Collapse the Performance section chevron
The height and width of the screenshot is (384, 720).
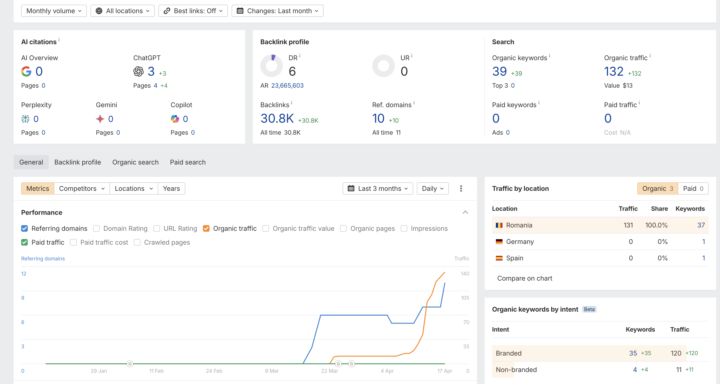465,212
